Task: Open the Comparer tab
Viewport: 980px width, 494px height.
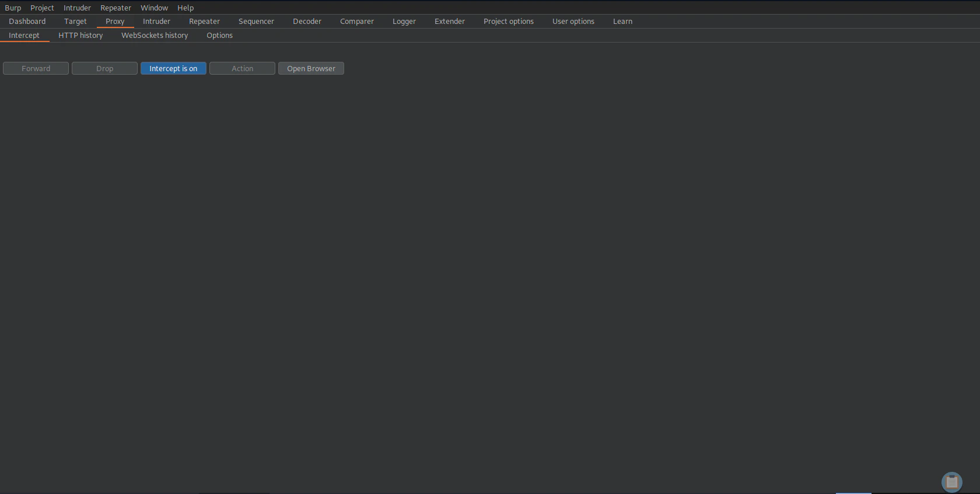Action: [x=357, y=21]
